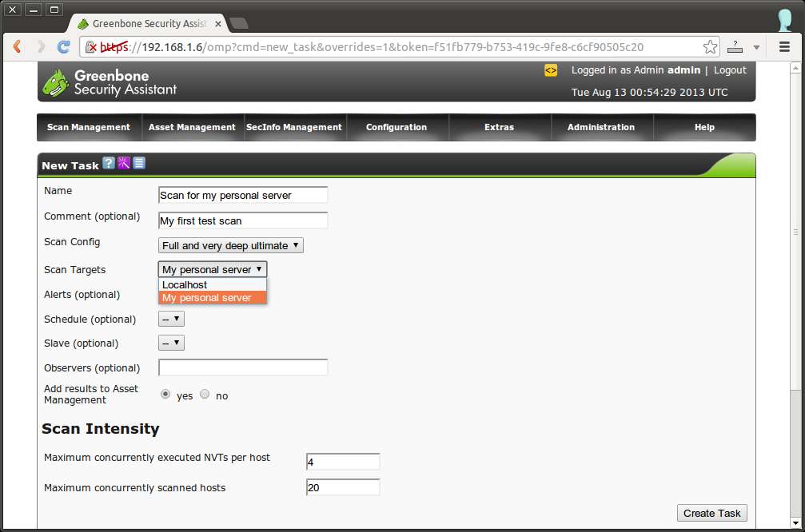This screenshot has width=805, height=532.
Task: Choose Localhost from the targets list
Action: pos(213,284)
